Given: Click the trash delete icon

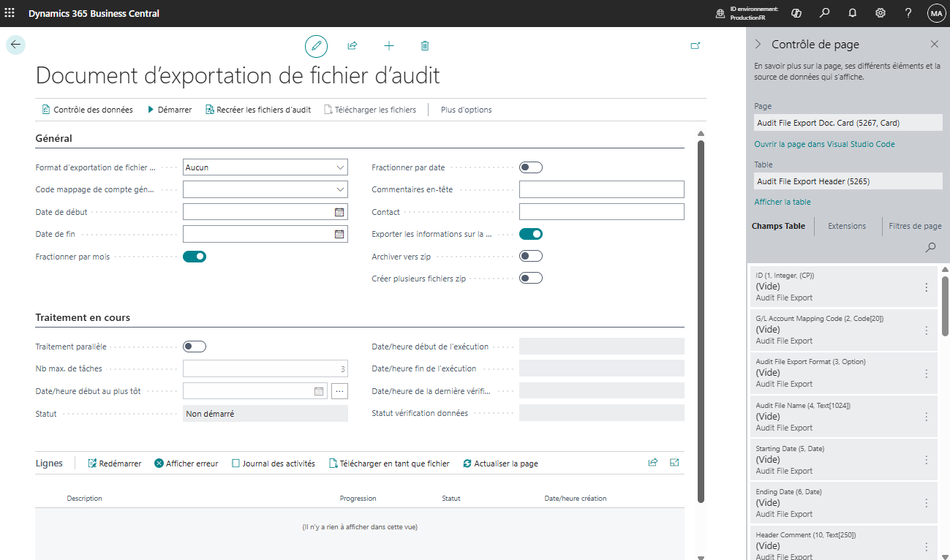Looking at the screenshot, I should [425, 46].
